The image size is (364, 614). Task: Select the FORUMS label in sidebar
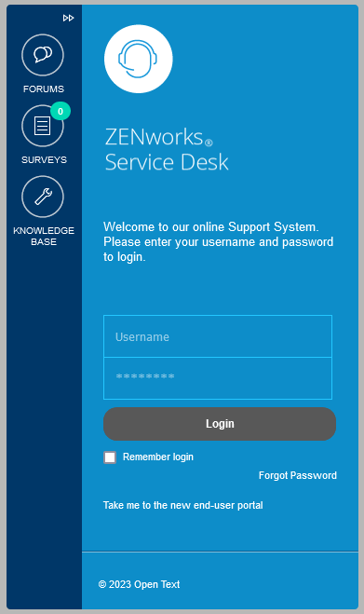pyautogui.click(x=44, y=89)
